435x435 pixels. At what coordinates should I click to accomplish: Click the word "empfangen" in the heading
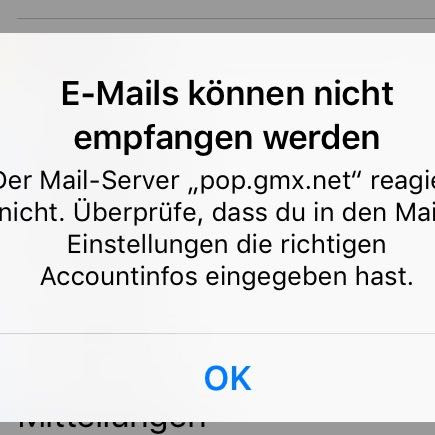point(163,137)
